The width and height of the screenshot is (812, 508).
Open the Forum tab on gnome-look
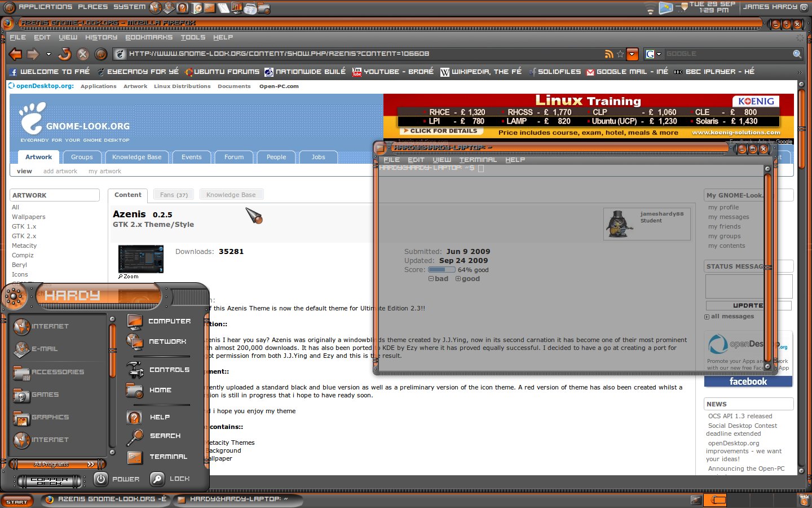pos(234,157)
